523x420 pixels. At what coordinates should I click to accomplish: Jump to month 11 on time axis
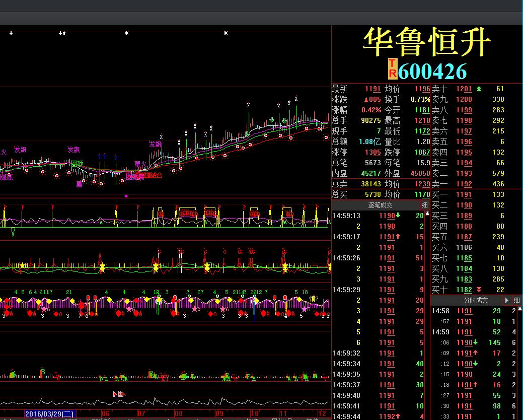coord(283,414)
